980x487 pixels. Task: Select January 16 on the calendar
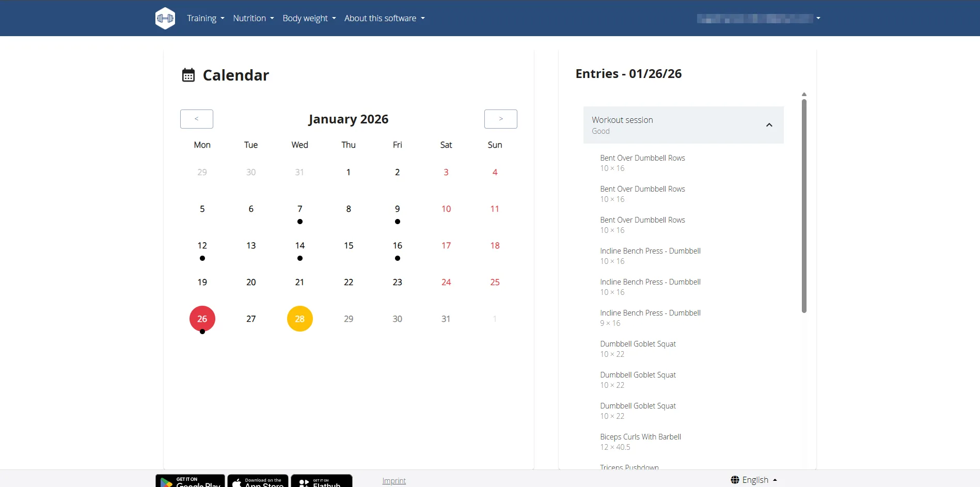click(398, 245)
